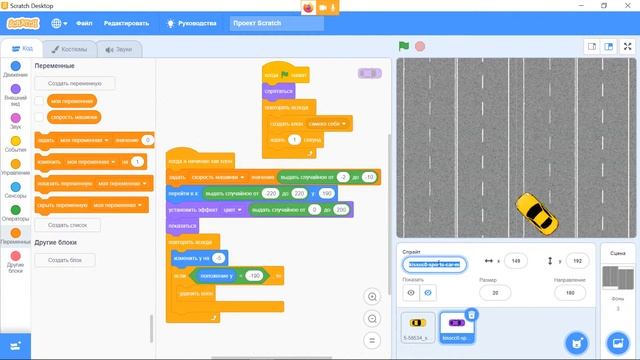640x360 pixels.
Task: Open 'скорость машинки' dropdown in script
Action: 218,177
